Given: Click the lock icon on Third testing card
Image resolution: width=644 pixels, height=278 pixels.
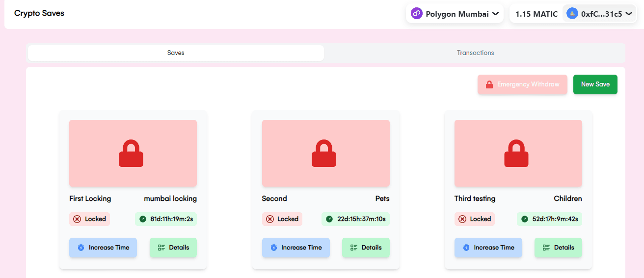Looking at the screenshot, I should (x=516, y=153).
